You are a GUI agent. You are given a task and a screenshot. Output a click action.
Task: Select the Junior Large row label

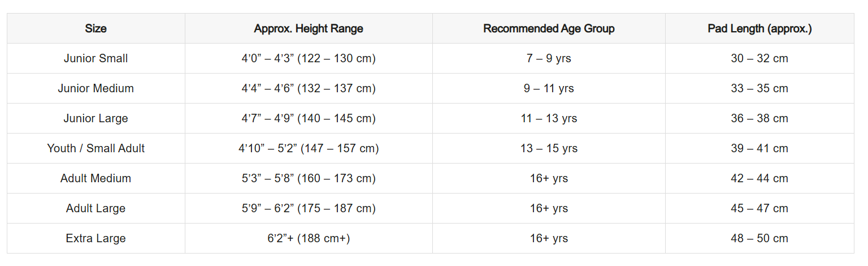pos(96,118)
